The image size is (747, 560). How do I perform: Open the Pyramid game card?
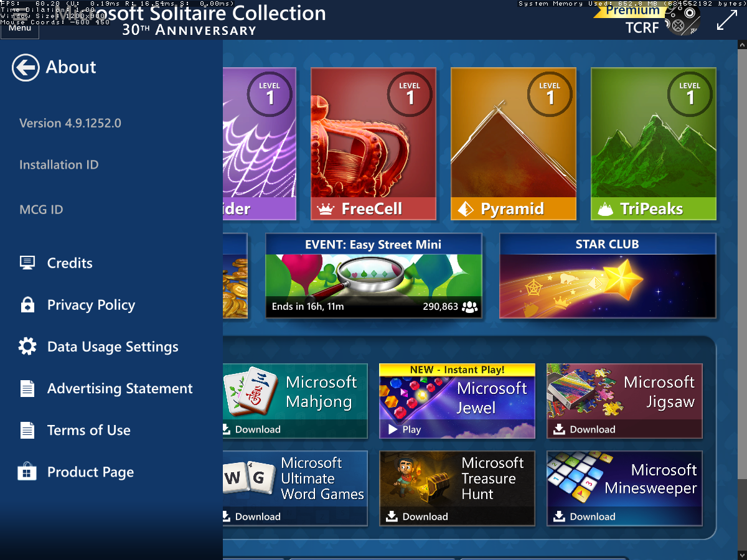514,144
